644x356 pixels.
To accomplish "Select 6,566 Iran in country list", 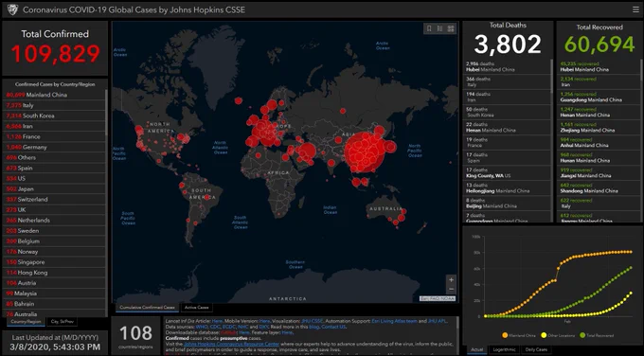I will pyautogui.click(x=54, y=127).
